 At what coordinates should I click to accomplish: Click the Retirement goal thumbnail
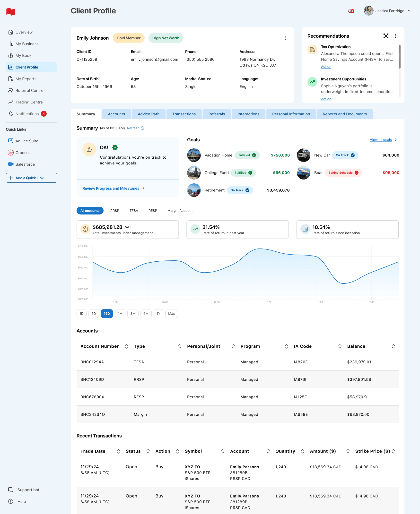[194, 190]
